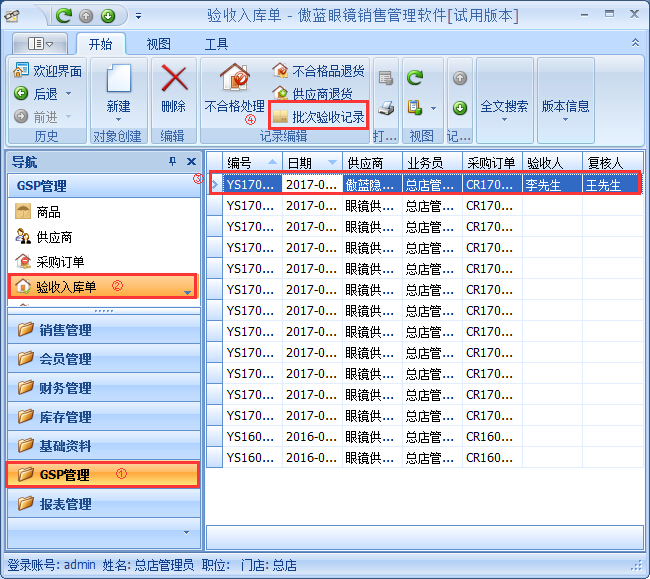The image size is (650, 579).
Task: Click the printer icon in the ribbon
Action: point(386,107)
